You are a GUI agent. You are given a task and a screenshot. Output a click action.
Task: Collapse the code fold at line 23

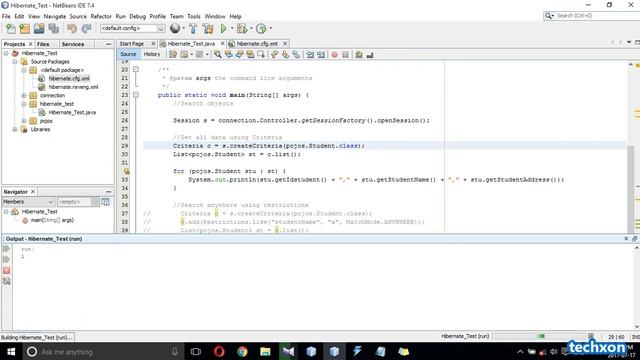[x=136, y=95]
